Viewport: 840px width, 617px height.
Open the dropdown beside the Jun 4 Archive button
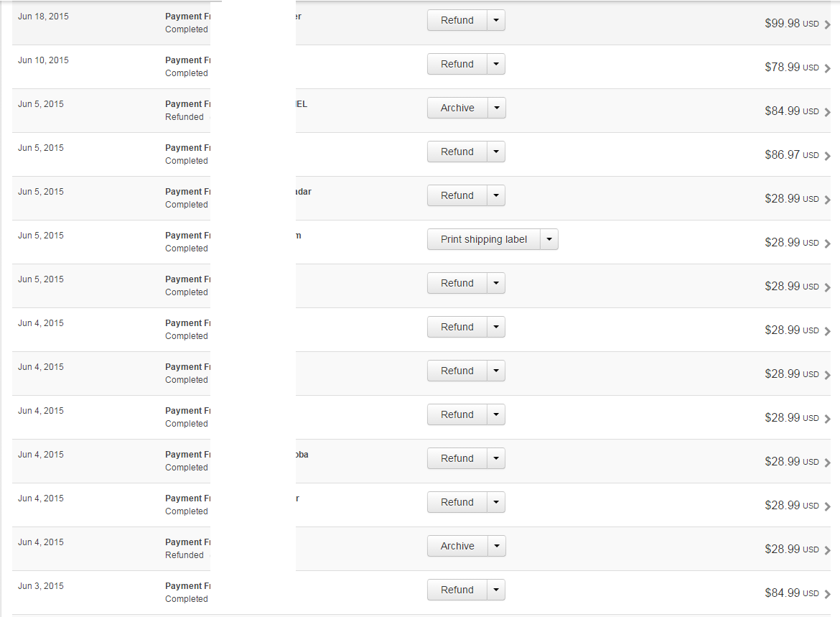(497, 546)
